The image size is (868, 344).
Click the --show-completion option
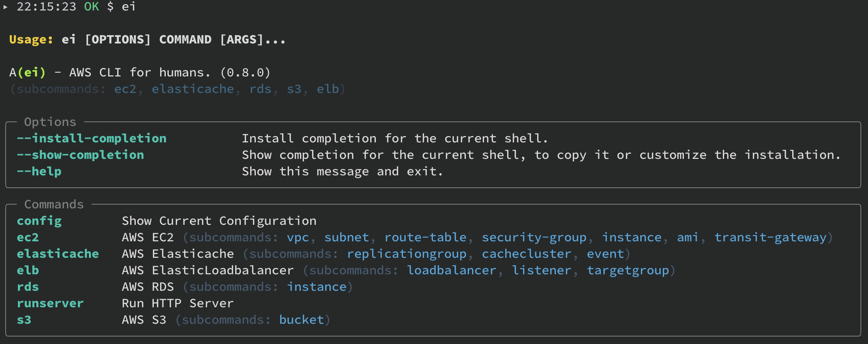(x=80, y=155)
